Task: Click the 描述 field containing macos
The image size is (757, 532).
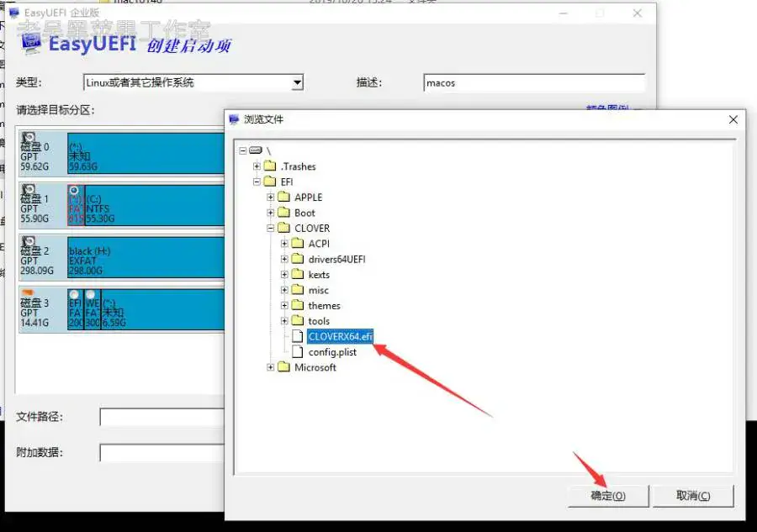Action: (534, 82)
